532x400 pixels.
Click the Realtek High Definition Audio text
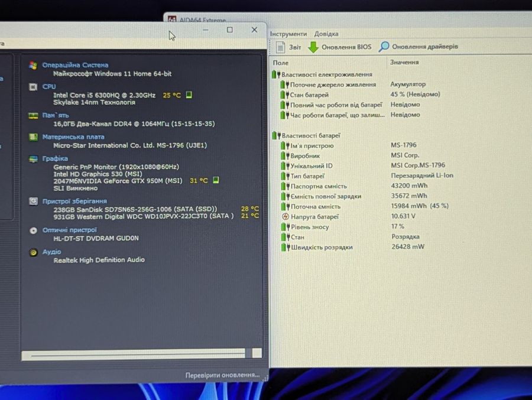tap(99, 260)
